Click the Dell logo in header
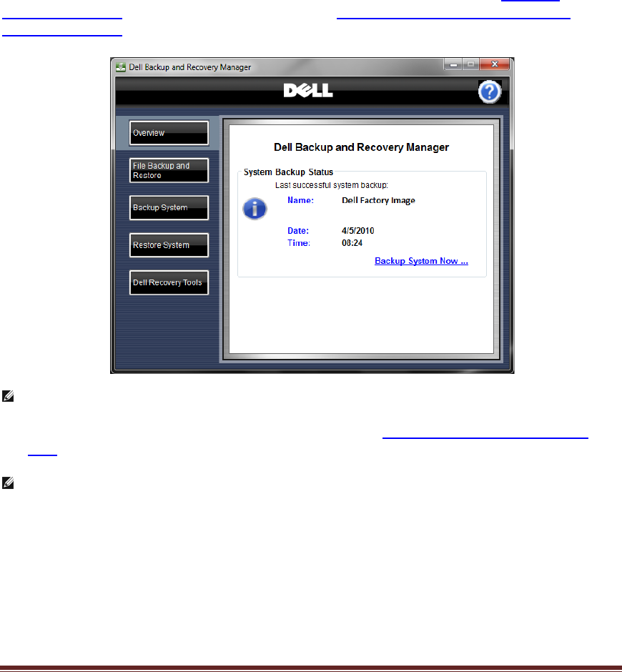Screen dimensions: 622x672 (308, 90)
